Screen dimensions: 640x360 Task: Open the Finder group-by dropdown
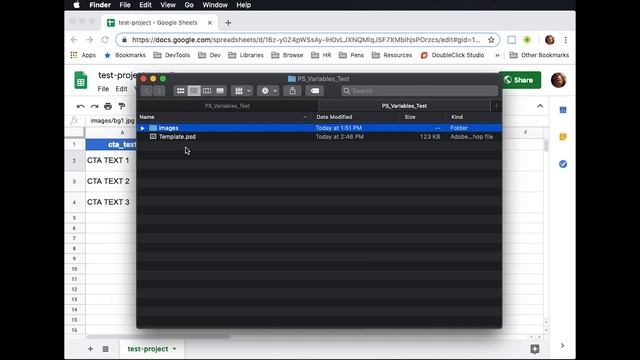tap(242, 91)
